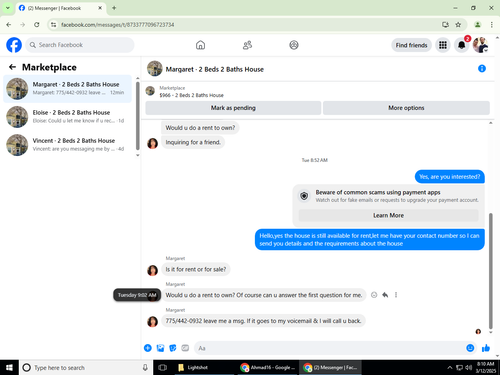Open Eloise - 2 Beds 2 Baths House chat
This screenshot has width=500, height=375.
(x=68, y=116)
